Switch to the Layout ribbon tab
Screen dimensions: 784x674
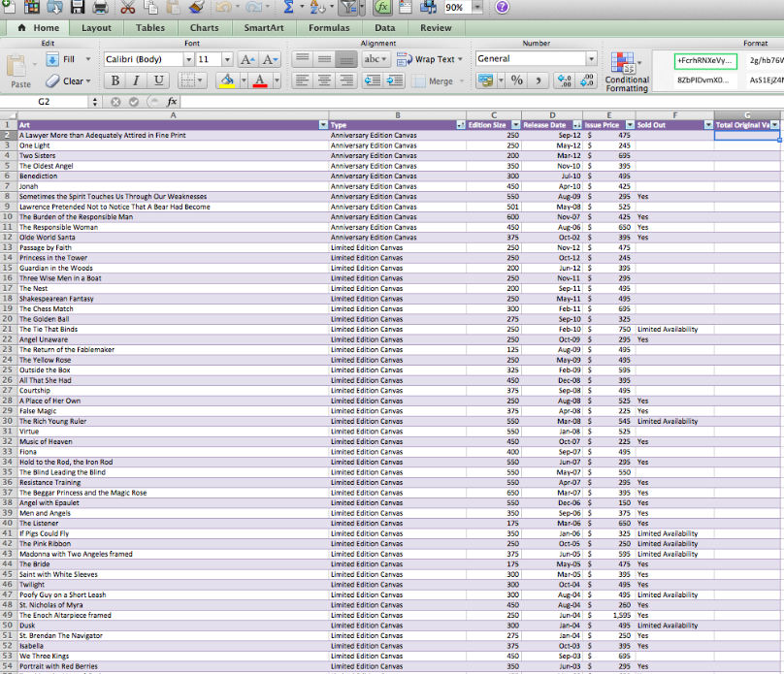(x=96, y=28)
